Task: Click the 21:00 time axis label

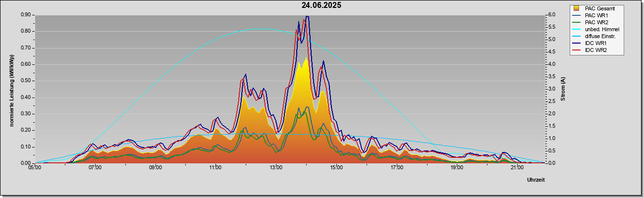Action: pyautogui.click(x=517, y=168)
